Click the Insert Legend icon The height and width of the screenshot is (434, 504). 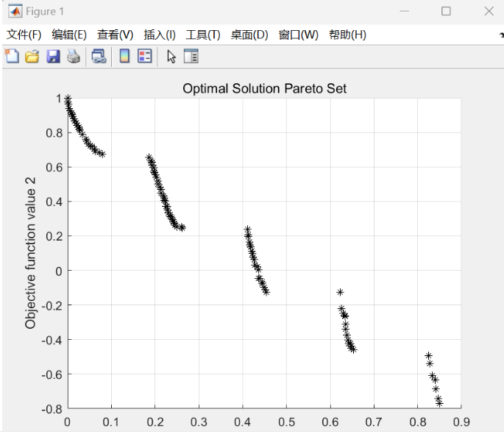(x=145, y=56)
